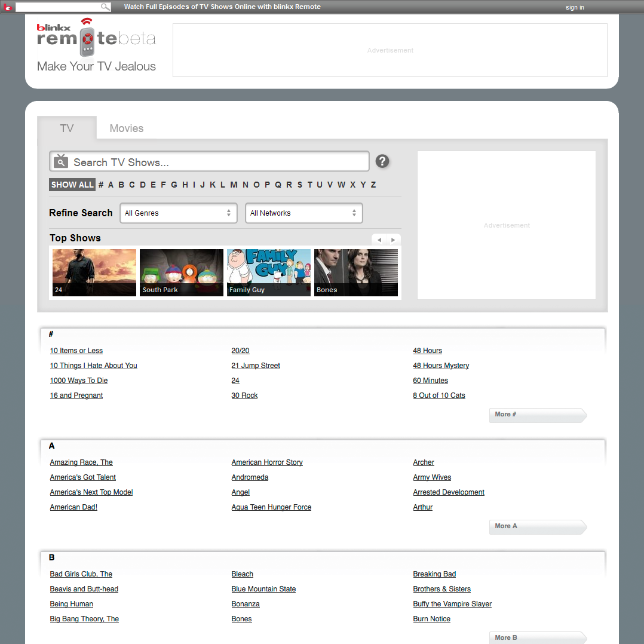Screen dimensions: 644x644
Task: Filter shows by letter A in alphabet bar
Action: click(111, 185)
